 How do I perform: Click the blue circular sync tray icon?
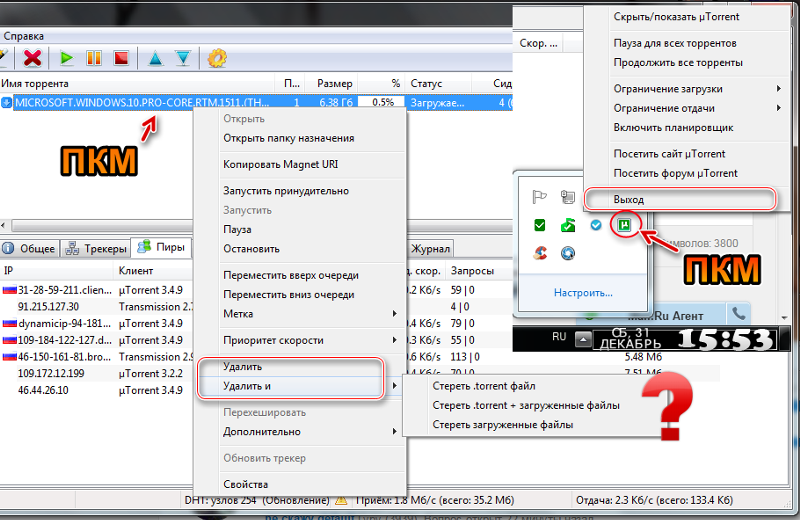coord(568,253)
